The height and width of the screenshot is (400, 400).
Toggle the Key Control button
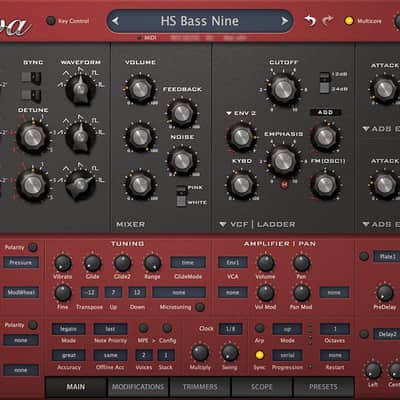51,21
